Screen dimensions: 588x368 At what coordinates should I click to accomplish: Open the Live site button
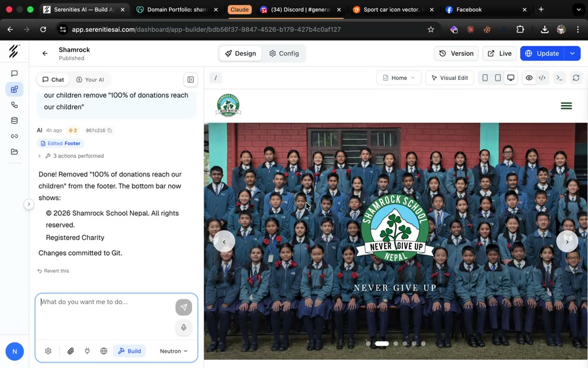click(499, 53)
